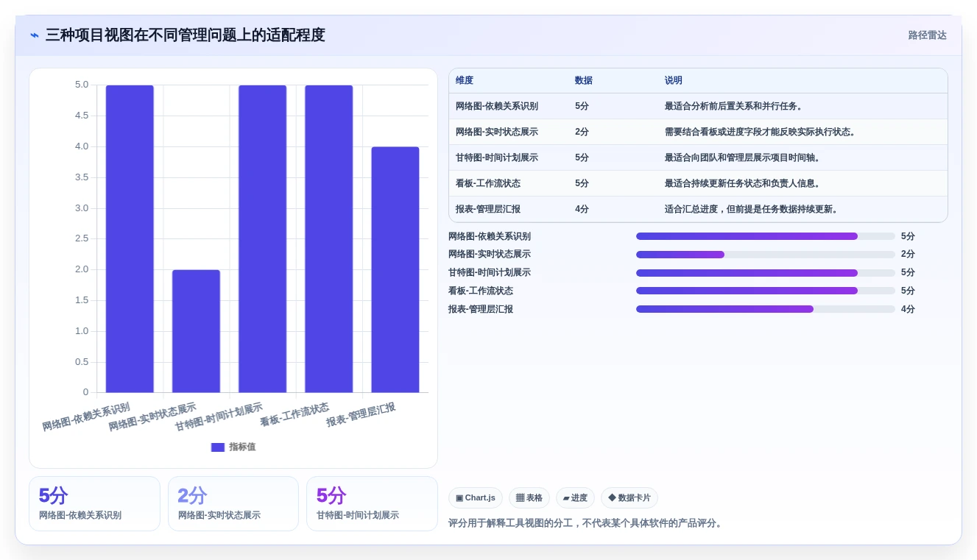
Task: Click the 5.0 y-axis label
Action: pyautogui.click(x=82, y=85)
